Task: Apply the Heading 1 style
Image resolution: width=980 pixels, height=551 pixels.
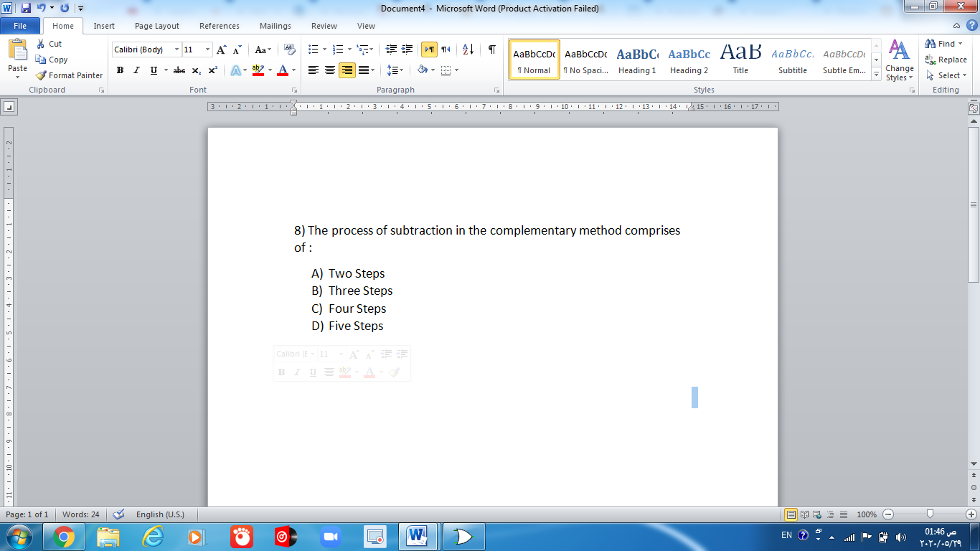Action: click(637, 59)
